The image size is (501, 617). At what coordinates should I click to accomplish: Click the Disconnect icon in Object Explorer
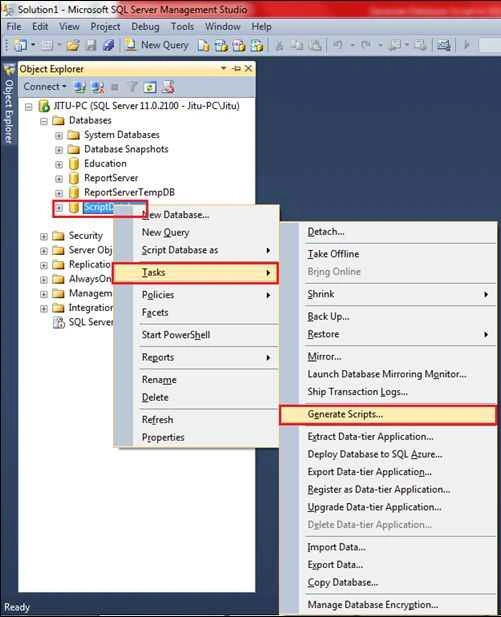coord(97,87)
